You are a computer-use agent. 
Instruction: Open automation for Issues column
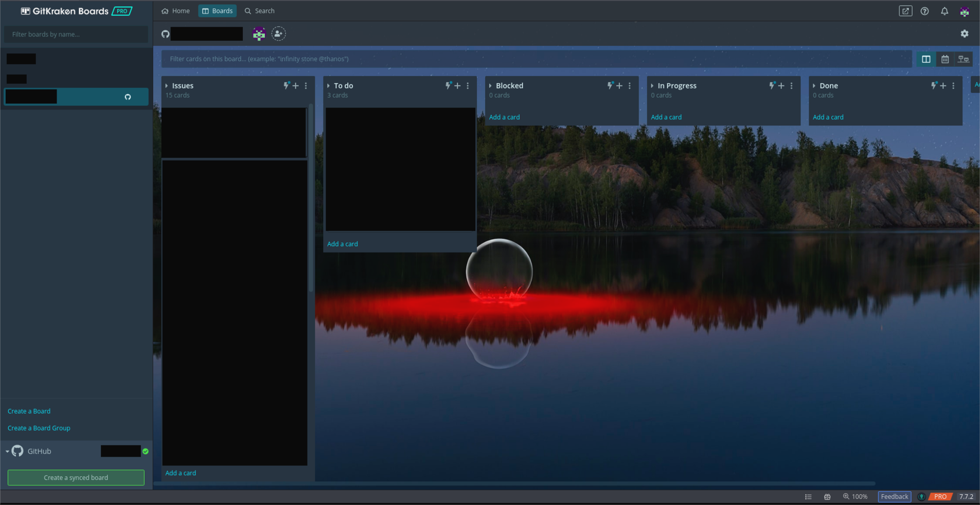click(x=287, y=85)
